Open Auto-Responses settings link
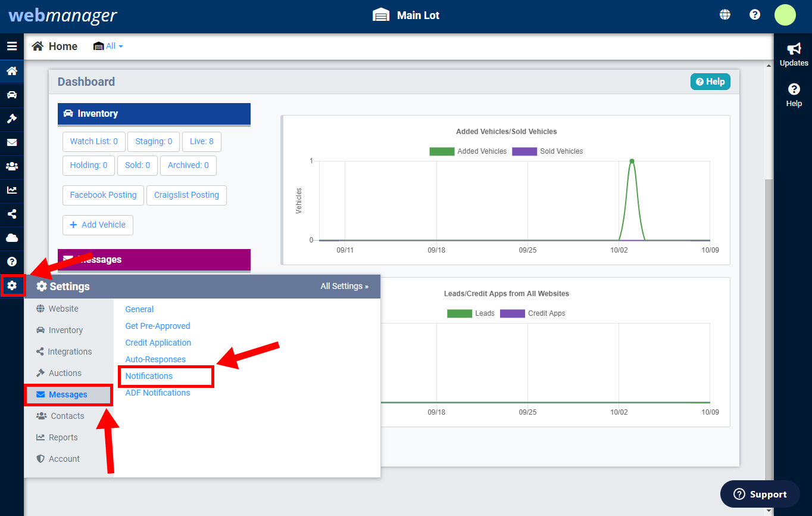812x516 pixels. [x=155, y=359]
